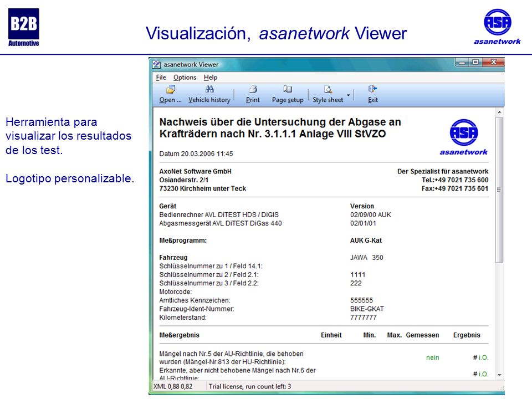Image resolution: width=532 pixels, height=399 pixels.
Task: Click the 'Fax:+49 7021 735 601' line
Action: tap(455, 188)
